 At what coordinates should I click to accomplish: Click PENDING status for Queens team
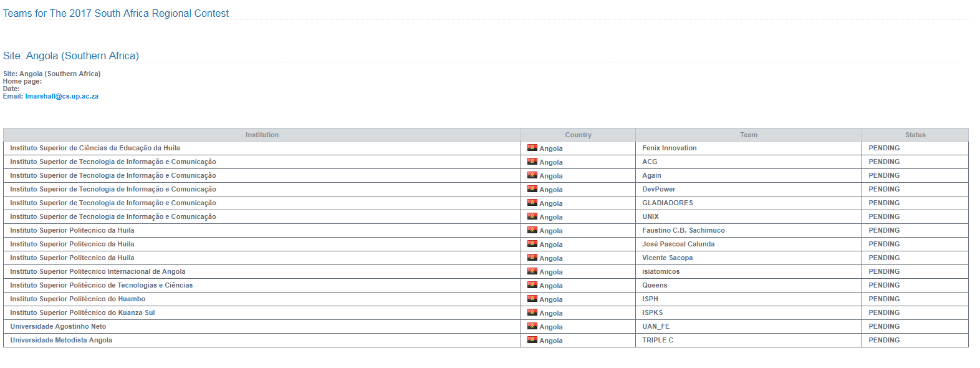[884, 285]
